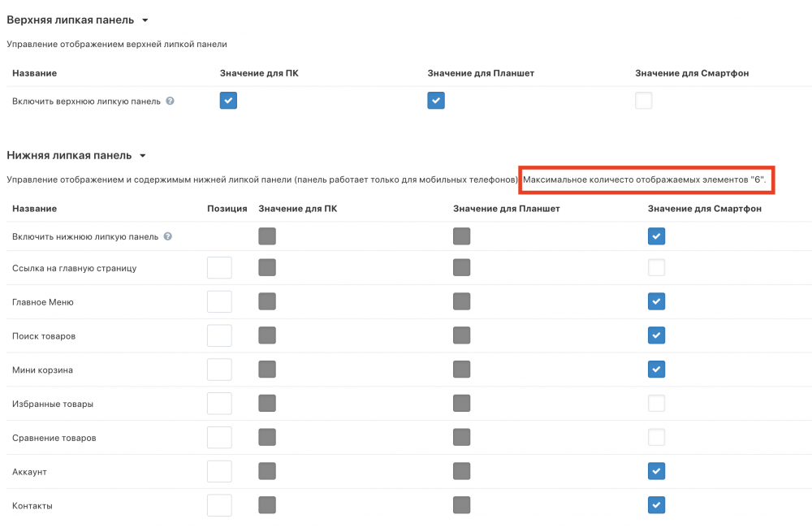Collapse the "Нижняя липкая панель" section arrow
This screenshot has width=812, height=532.
tap(142, 155)
